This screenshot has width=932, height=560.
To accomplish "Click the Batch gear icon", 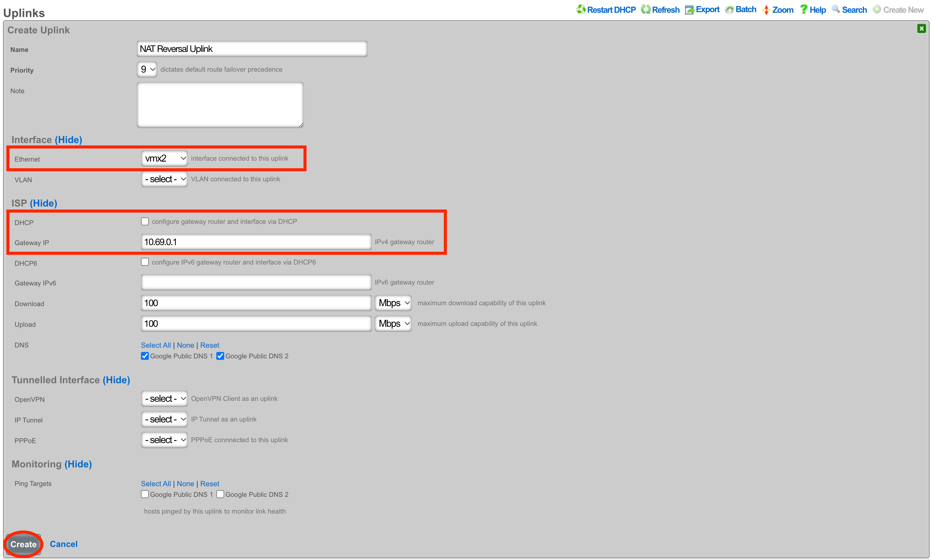I will [729, 9].
